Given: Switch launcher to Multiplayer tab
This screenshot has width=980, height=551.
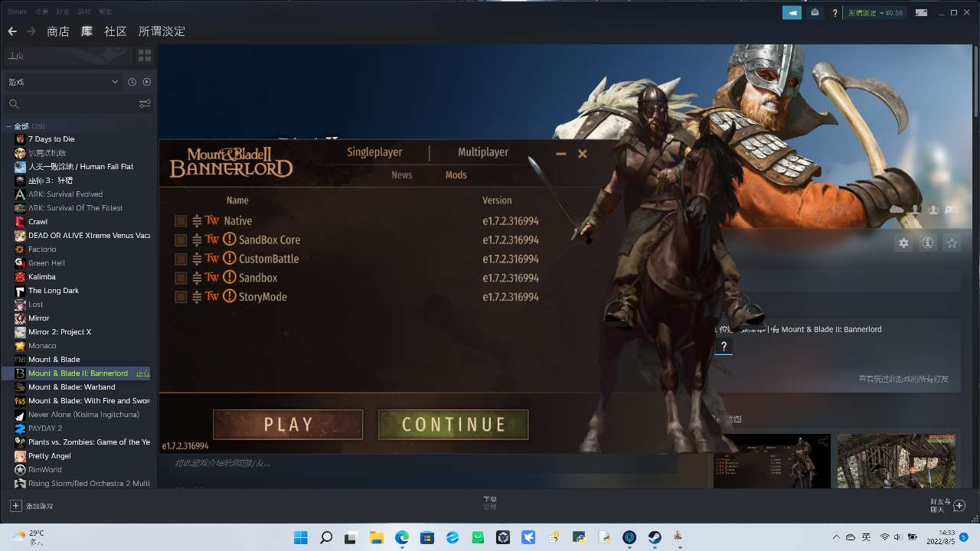Looking at the screenshot, I should pyautogui.click(x=483, y=152).
